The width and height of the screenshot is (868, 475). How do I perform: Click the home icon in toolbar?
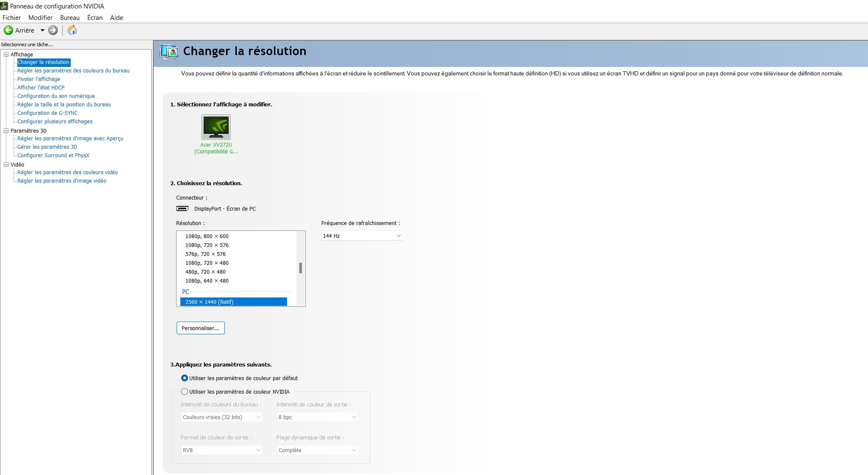[x=72, y=30]
